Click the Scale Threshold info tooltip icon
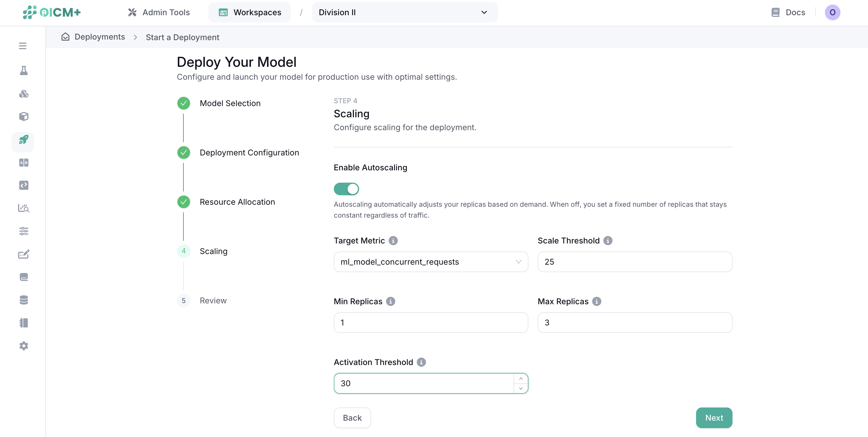The width and height of the screenshot is (868, 437). pyautogui.click(x=608, y=240)
